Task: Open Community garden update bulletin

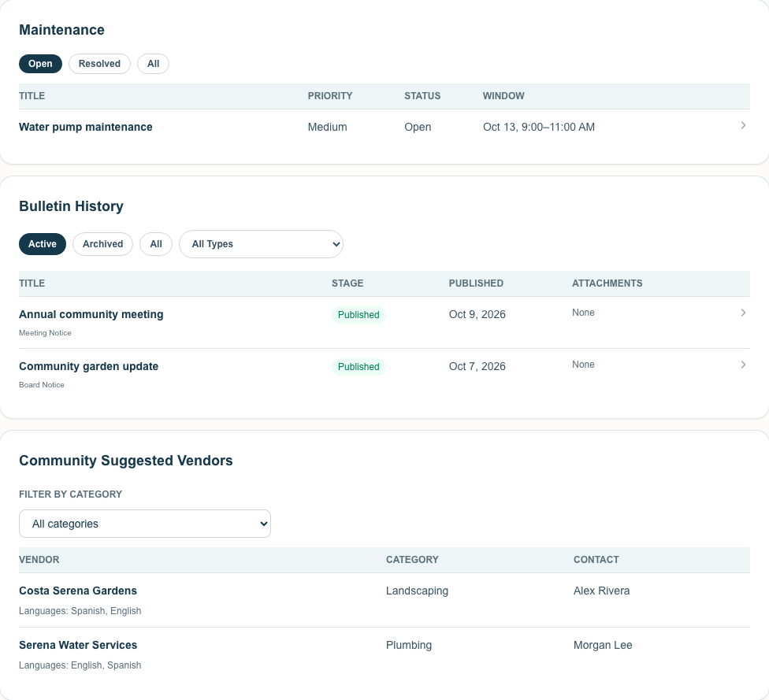Action: 89,366
